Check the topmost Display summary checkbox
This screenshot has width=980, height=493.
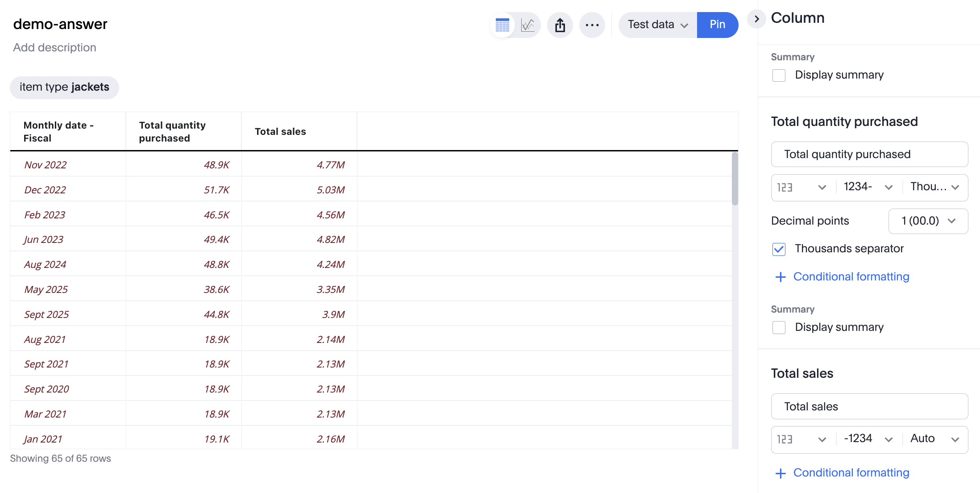tap(779, 75)
